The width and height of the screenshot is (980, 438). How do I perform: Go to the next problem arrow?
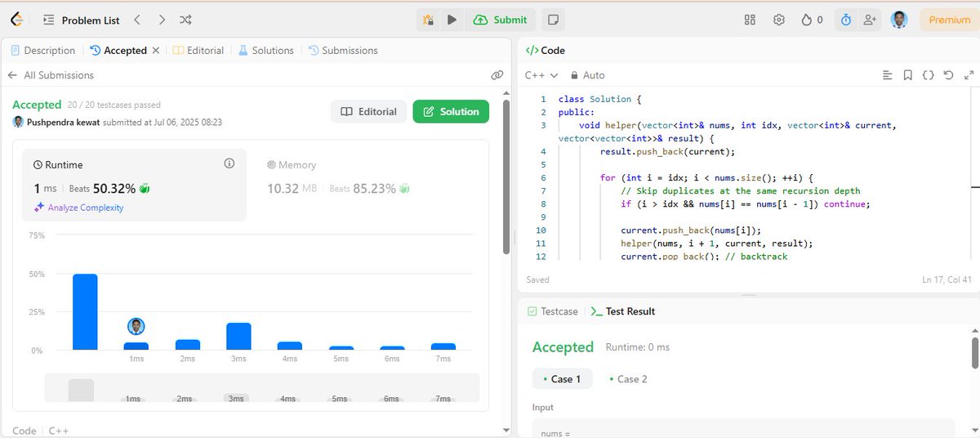pos(162,20)
